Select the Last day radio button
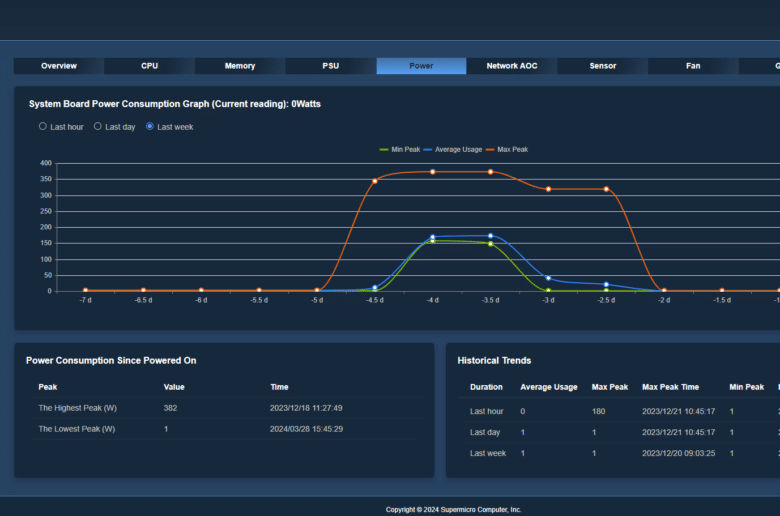The image size is (780, 516). (98, 126)
